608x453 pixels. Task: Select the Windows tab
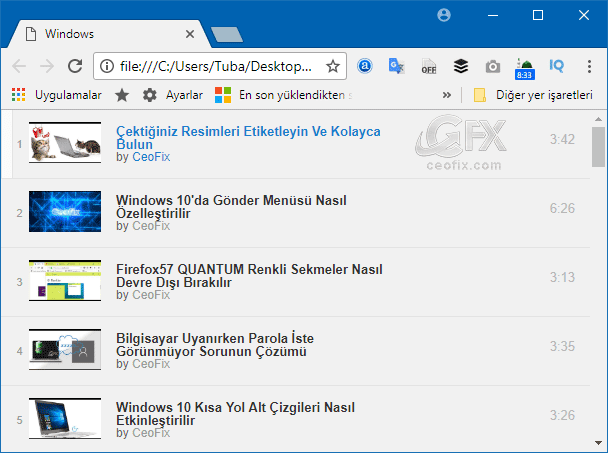[109, 34]
